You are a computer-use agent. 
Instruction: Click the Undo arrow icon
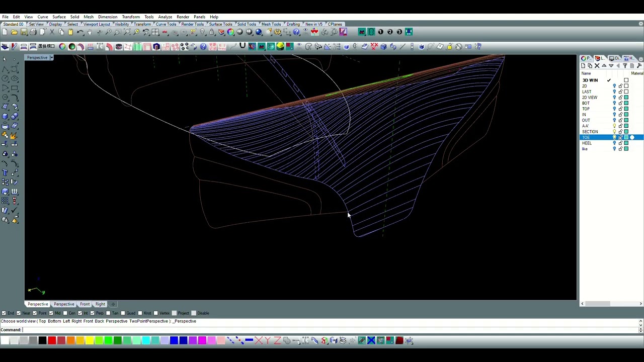[x=80, y=32]
